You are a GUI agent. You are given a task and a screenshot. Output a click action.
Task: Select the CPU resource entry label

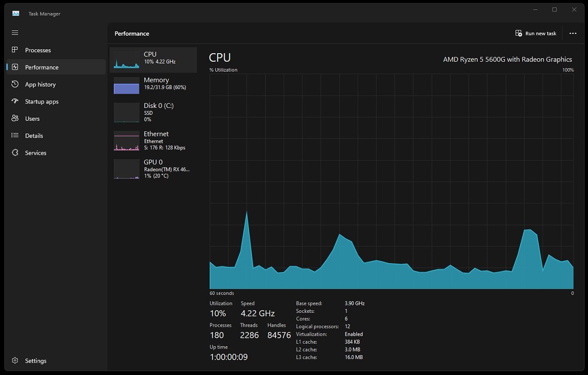(x=150, y=54)
